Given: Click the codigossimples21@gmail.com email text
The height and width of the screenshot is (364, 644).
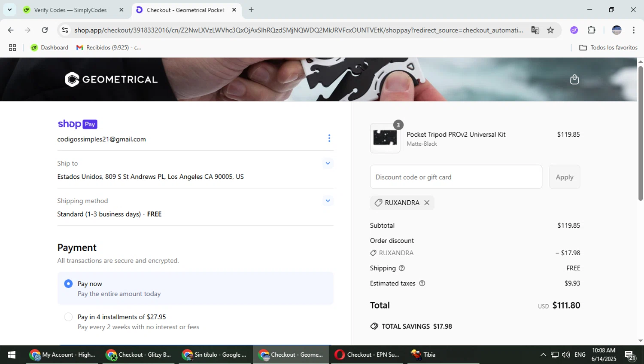Looking at the screenshot, I should [x=102, y=139].
